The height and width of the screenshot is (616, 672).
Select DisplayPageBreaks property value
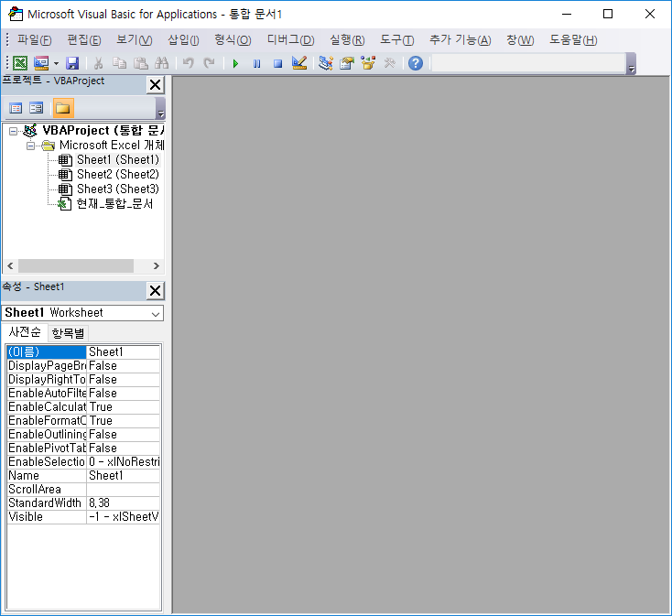pos(124,366)
